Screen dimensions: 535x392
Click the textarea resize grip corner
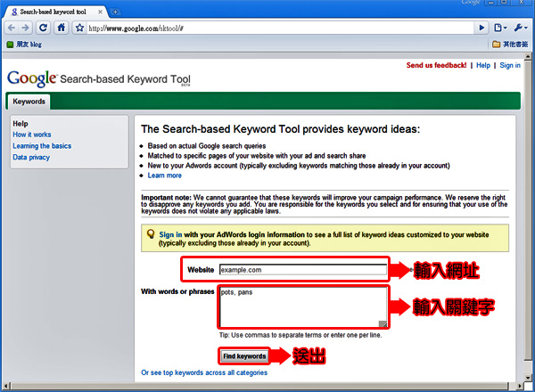383,323
